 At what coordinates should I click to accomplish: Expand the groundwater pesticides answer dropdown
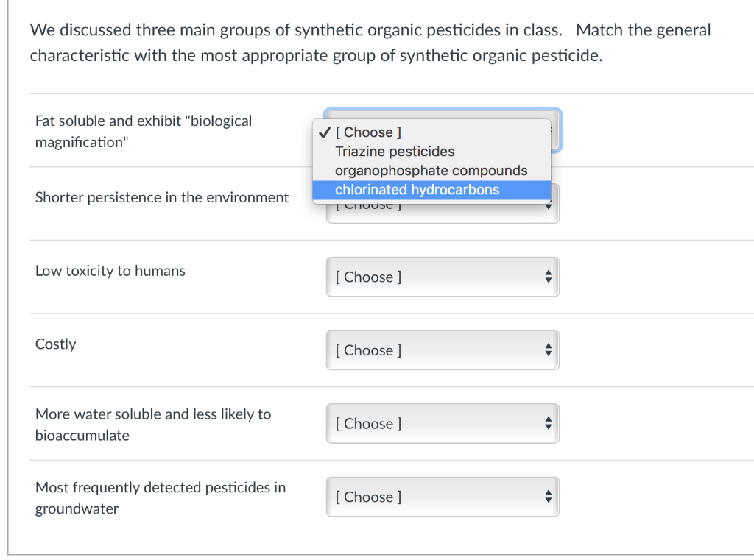(442, 497)
